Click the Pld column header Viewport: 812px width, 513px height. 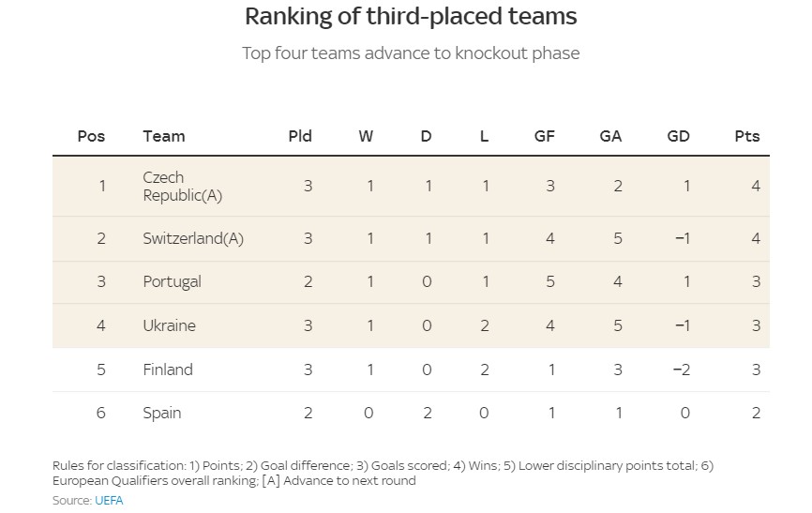[x=300, y=136]
